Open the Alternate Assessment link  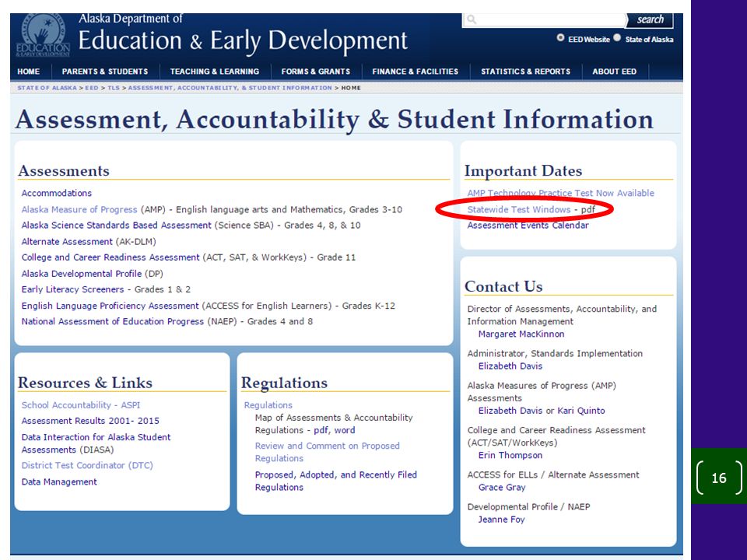coord(67,241)
